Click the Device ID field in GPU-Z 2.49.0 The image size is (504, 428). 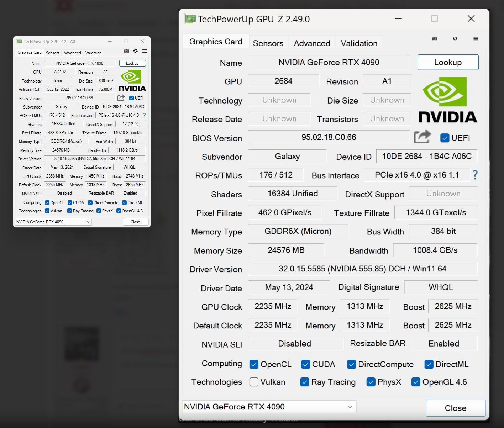pyautogui.click(x=426, y=156)
